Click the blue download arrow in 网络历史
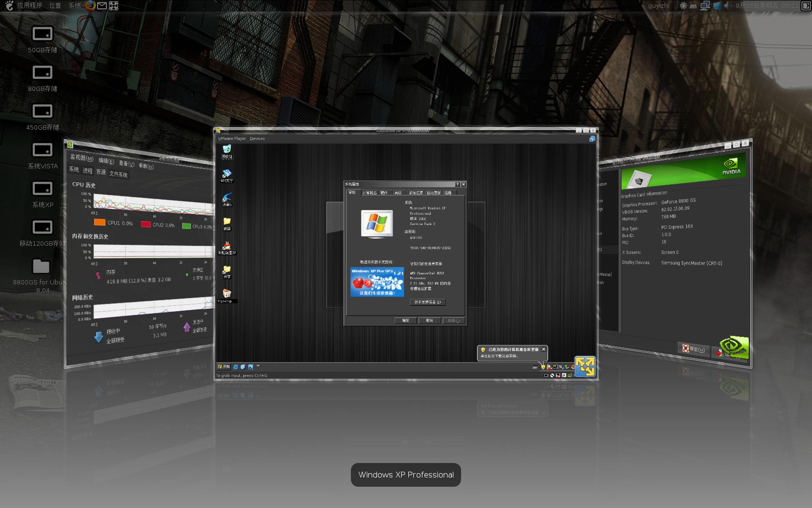Viewport: 812px width, 508px height. pos(99,336)
